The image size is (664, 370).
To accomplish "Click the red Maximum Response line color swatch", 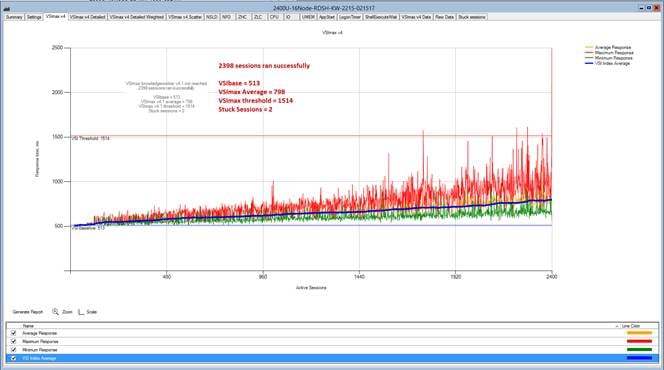I will 639,341.
